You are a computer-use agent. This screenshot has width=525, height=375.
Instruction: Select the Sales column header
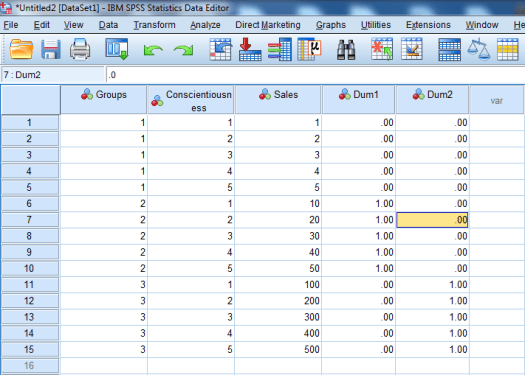[x=278, y=100]
